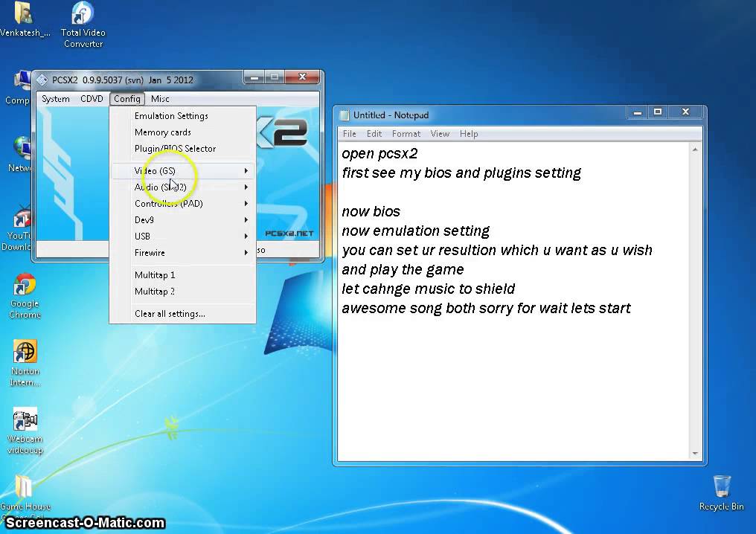Close the PCSX2 window

(302, 77)
